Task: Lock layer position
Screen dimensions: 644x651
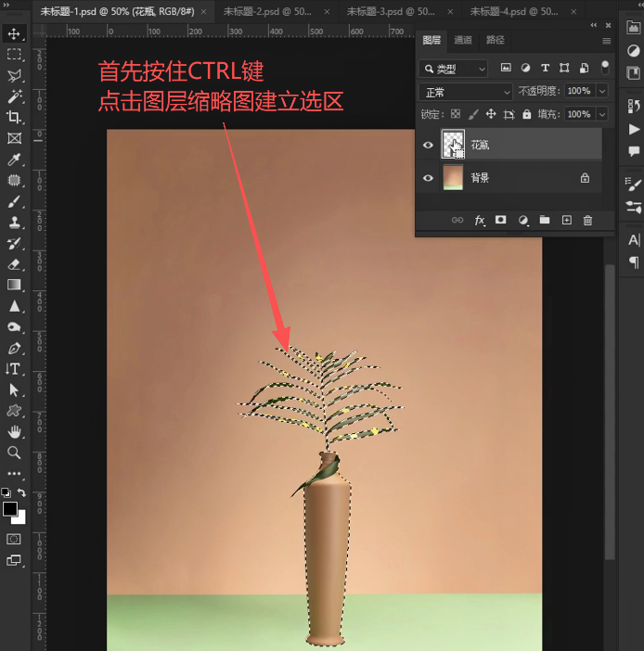Action: [x=491, y=114]
